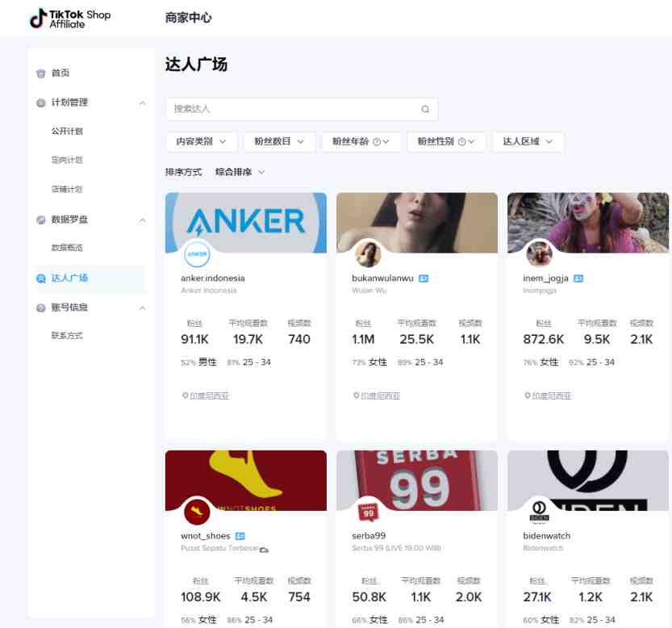Click the SERBA 99 banner image
This screenshot has width=672, height=628.
[x=417, y=480]
